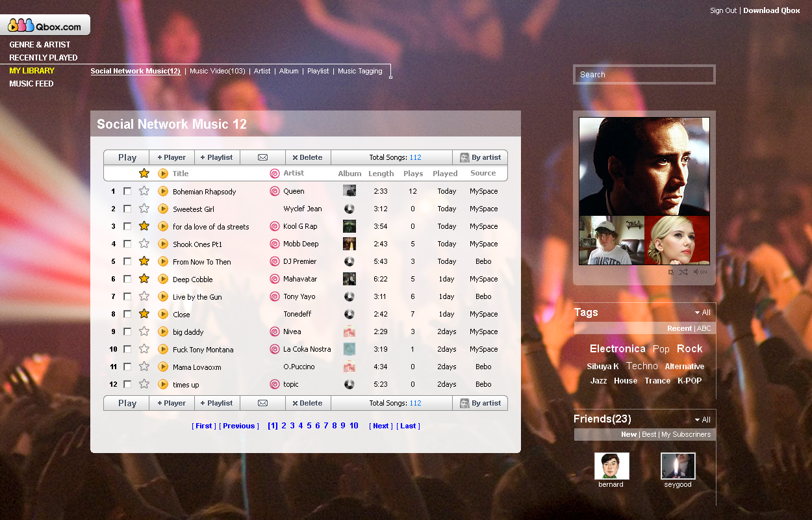The height and width of the screenshot is (520, 812).
Task: Click the top envelope share button
Action: 262,157
